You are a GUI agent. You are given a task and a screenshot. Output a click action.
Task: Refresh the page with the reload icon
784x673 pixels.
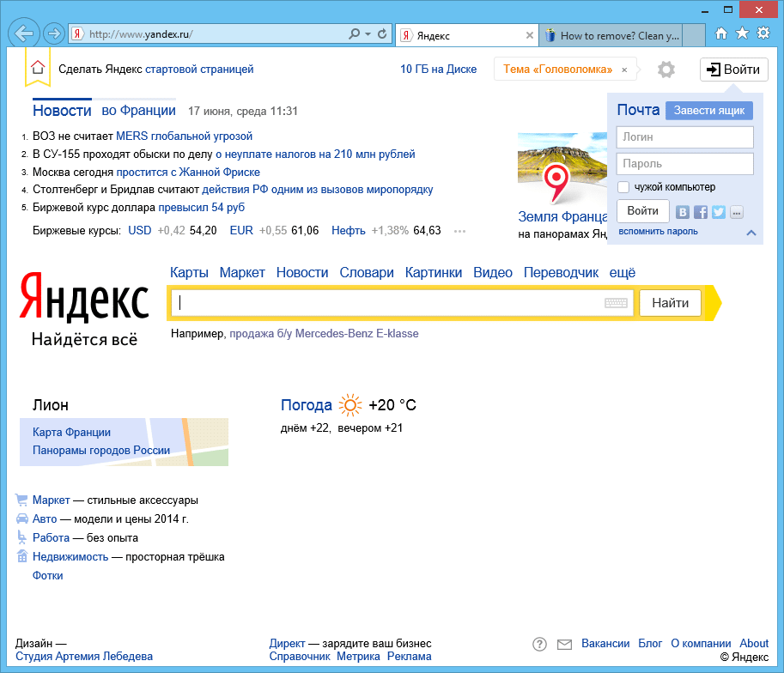382,34
